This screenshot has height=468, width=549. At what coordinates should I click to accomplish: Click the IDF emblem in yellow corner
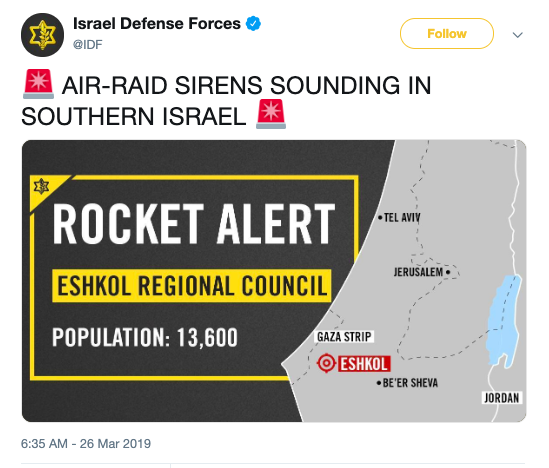click(x=41, y=186)
